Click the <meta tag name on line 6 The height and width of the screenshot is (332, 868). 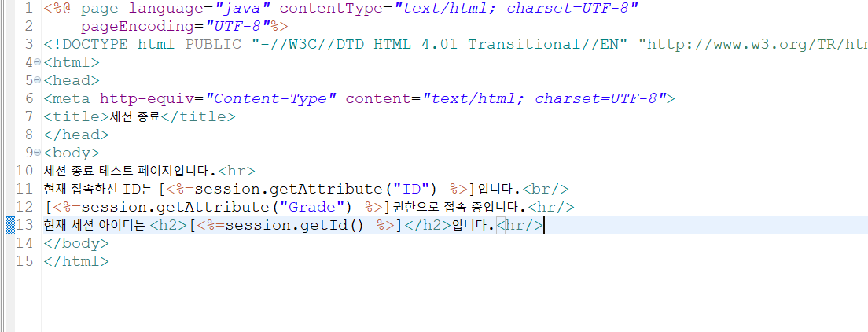click(x=66, y=99)
